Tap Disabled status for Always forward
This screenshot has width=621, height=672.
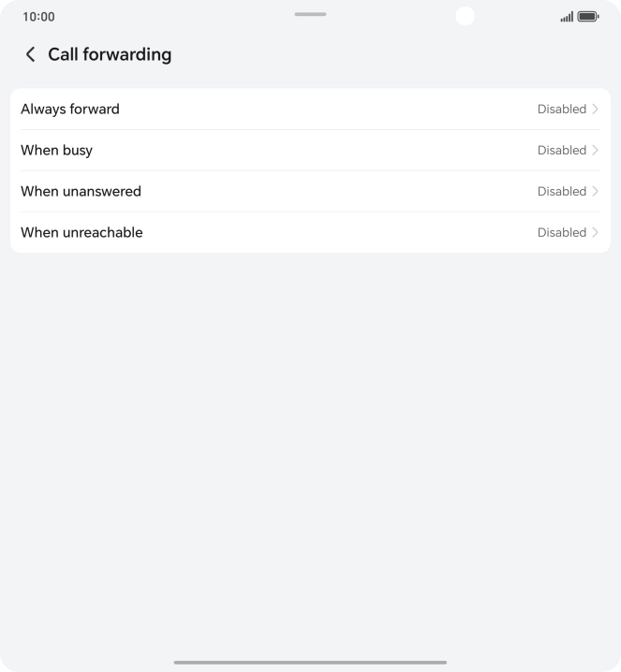561,109
